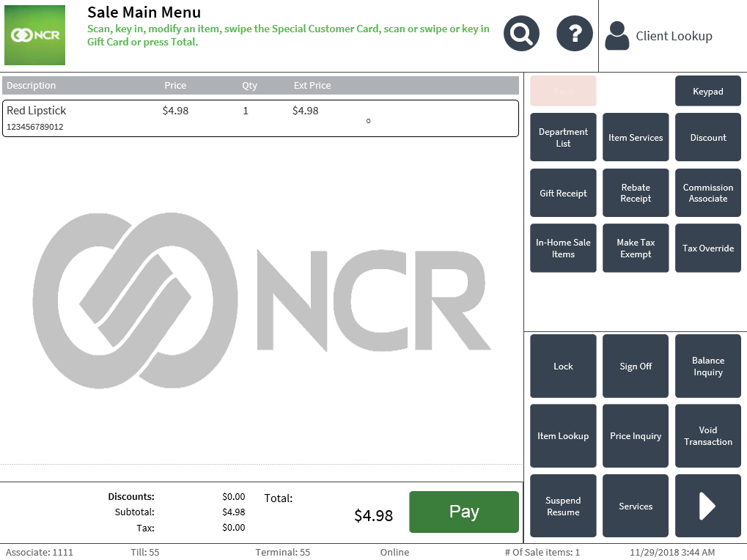Sign Off the associate

[635, 366]
